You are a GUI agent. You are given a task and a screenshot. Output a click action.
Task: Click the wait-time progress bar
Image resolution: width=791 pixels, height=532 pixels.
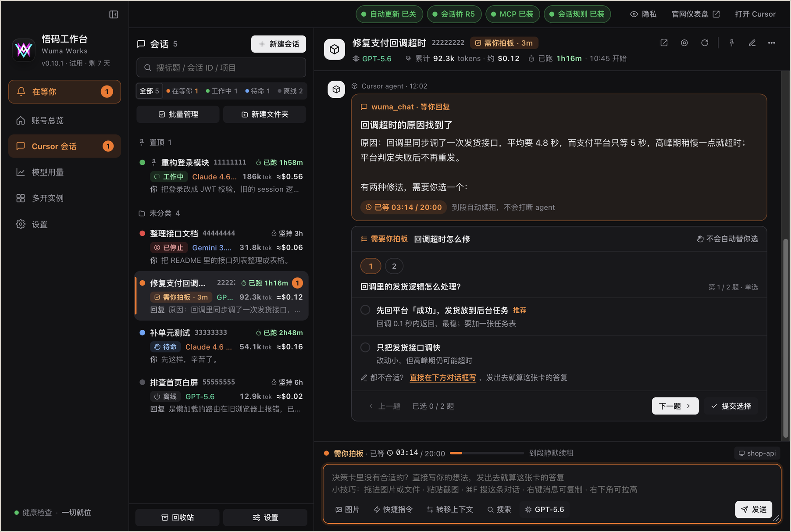(x=487, y=453)
